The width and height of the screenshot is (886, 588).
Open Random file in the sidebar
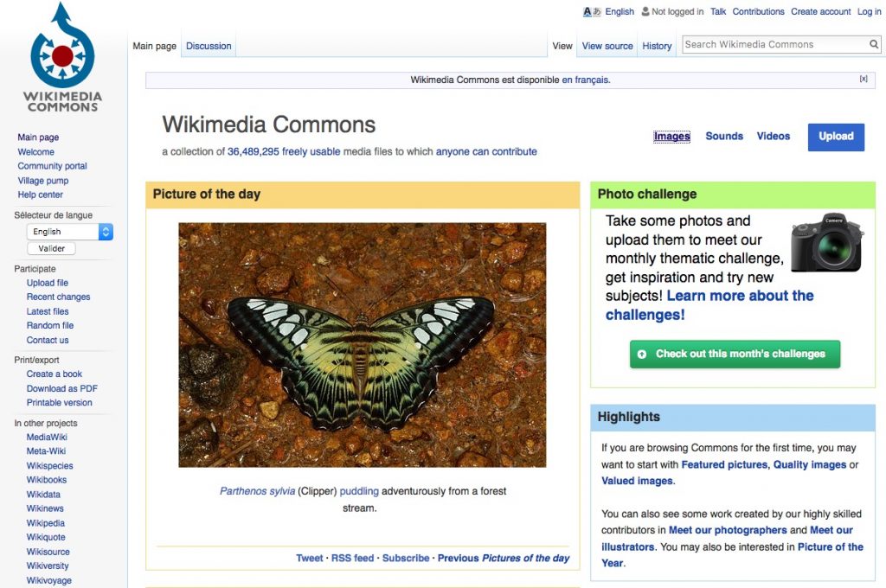pyautogui.click(x=50, y=326)
